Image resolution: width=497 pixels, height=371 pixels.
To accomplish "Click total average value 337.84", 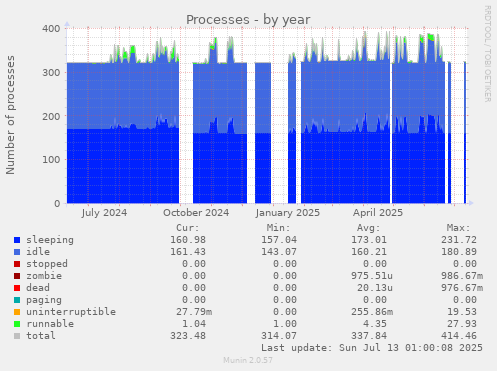I will pos(369,336).
